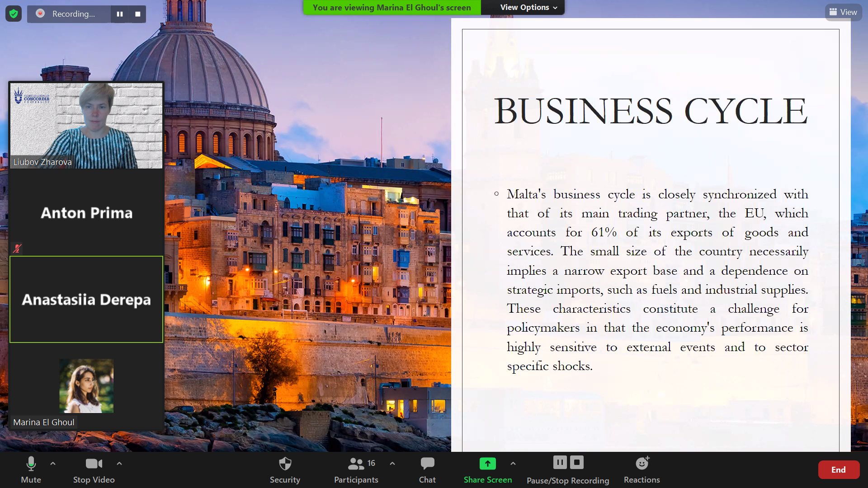Screen dimensions: 868x488
Task: Expand audio settings arrow next to Mute
Action: tap(53, 463)
